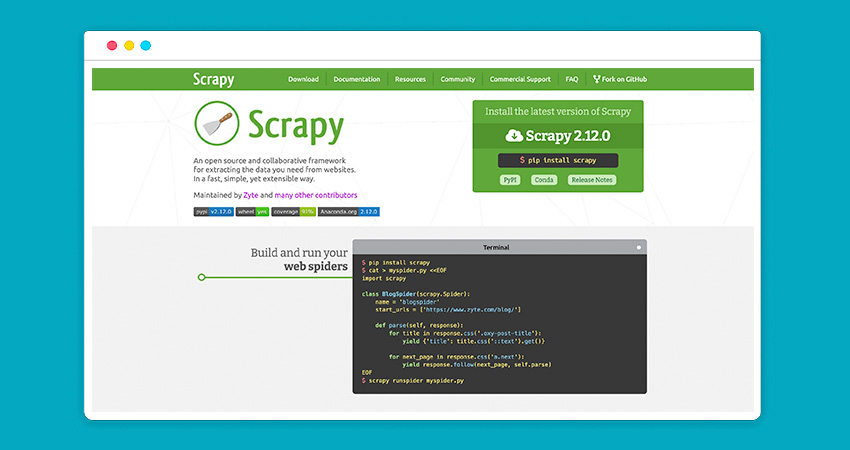Screen dimensions: 850x450
Task: Click the wheel yes badge
Action: click(252, 212)
